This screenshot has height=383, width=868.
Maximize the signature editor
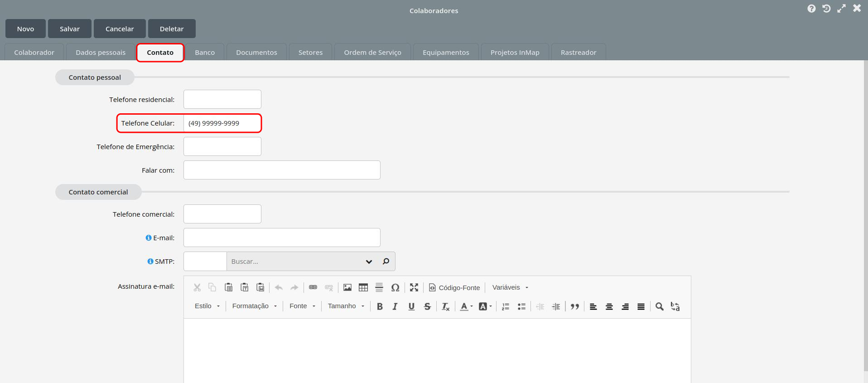pyautogui.click(x=414, y=287)
